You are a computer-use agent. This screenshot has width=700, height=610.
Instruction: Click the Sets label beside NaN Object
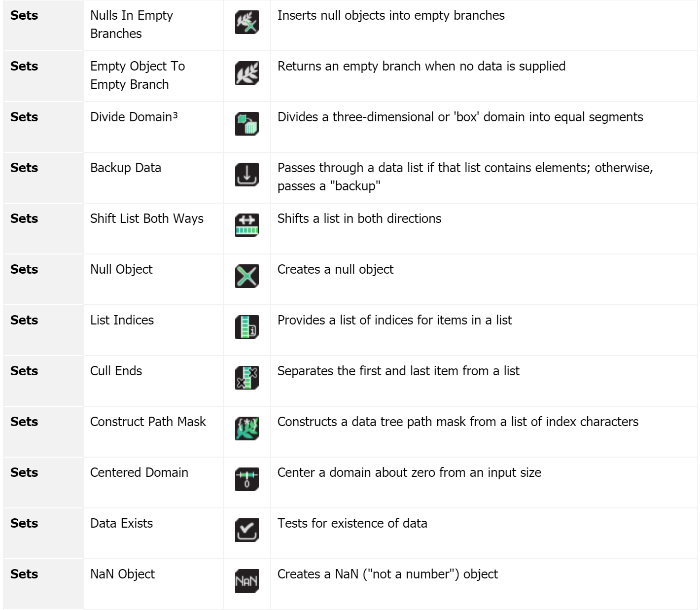pos(24,574)
